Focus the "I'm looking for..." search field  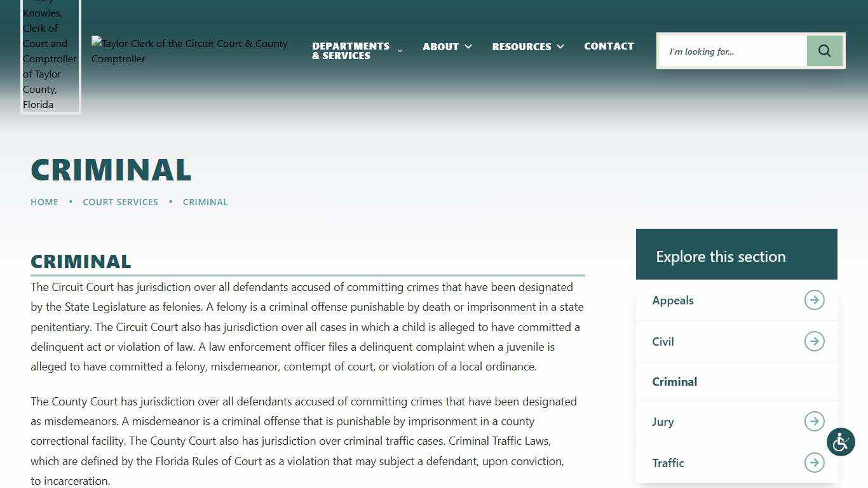732,51
